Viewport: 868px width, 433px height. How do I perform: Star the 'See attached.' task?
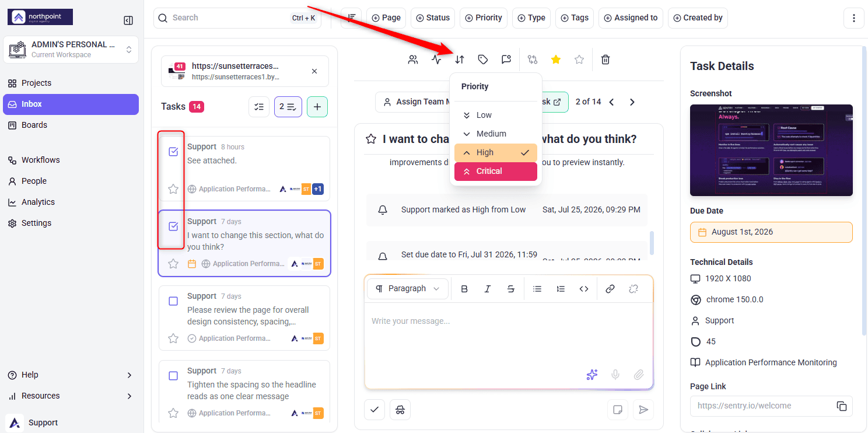click(x=173, y=189)
